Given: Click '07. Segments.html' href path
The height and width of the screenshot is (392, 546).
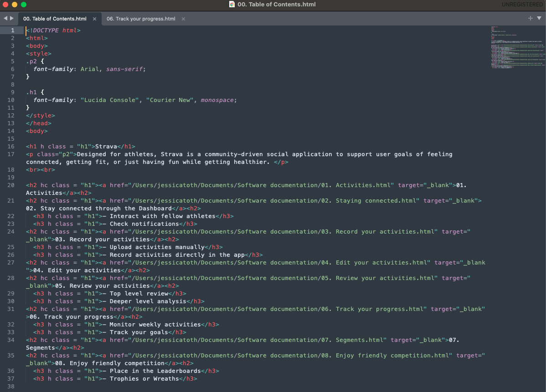Looking at the screenshot, I should 352,340.
